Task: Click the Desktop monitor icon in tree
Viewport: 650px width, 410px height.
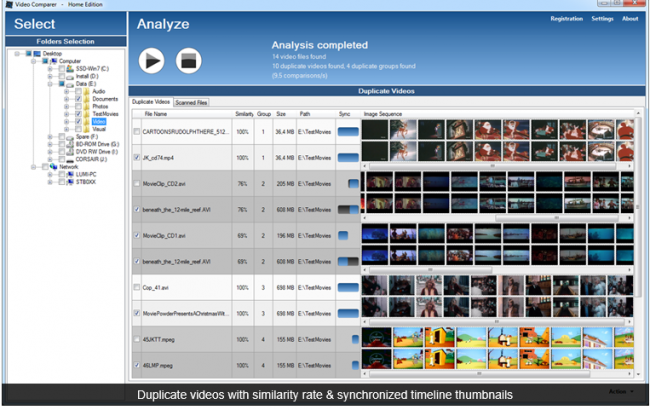Action: click(37, 53)
